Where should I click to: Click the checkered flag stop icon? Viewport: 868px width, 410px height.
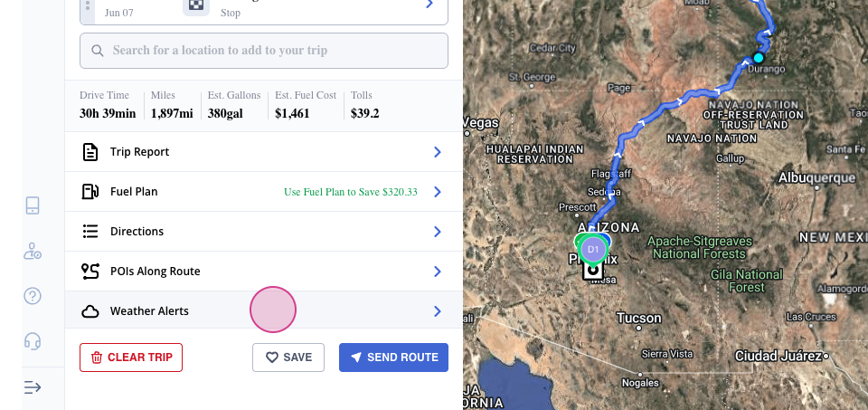tap(195, 5)
